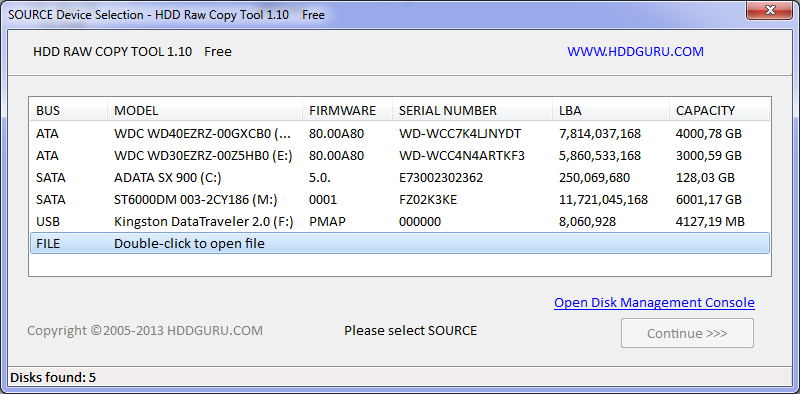
Task: Click the FILE bus cell
Action: 48,244
